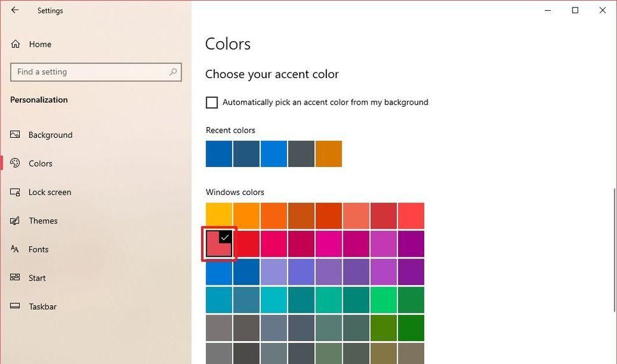The height and width of the screenshot is (364, 617).
Task: Click the Lock screen icon
Action: click(x=15, y=192)
